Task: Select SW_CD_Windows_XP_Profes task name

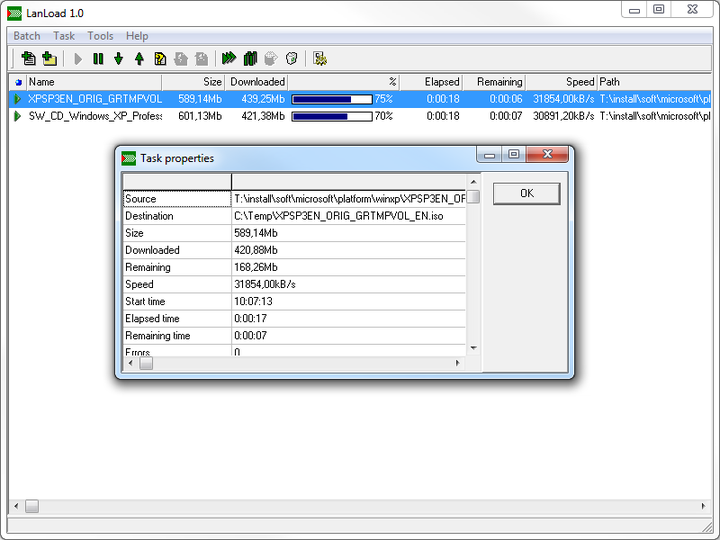Action: click(95, 117)
